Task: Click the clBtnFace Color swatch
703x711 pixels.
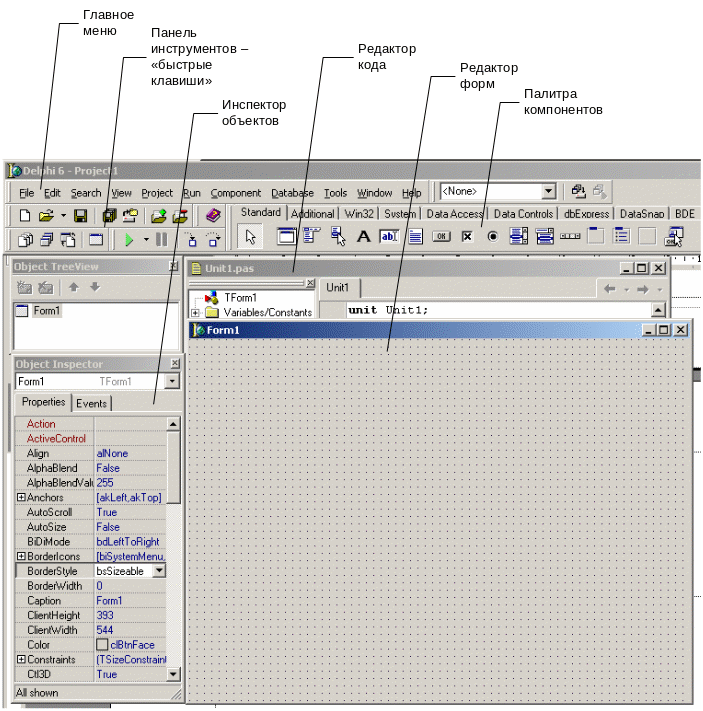Action: pyautogui.click(x=102, y=645)
